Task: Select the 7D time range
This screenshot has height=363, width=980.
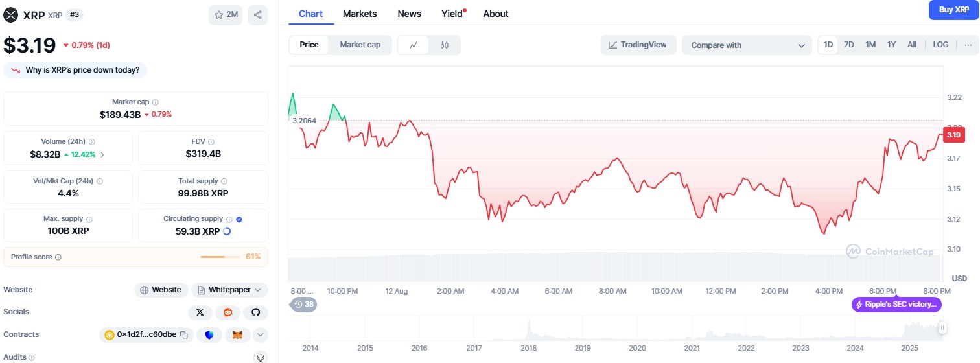Action: point(849,45)
